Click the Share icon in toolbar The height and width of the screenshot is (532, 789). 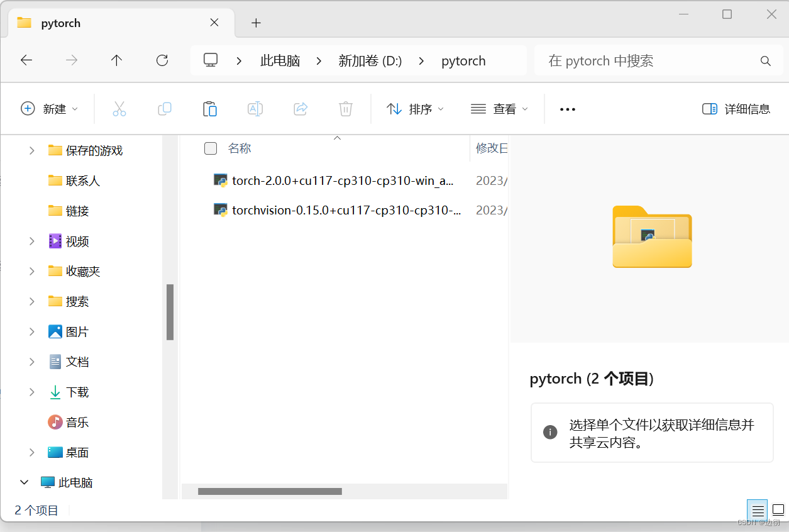point(301,109)
